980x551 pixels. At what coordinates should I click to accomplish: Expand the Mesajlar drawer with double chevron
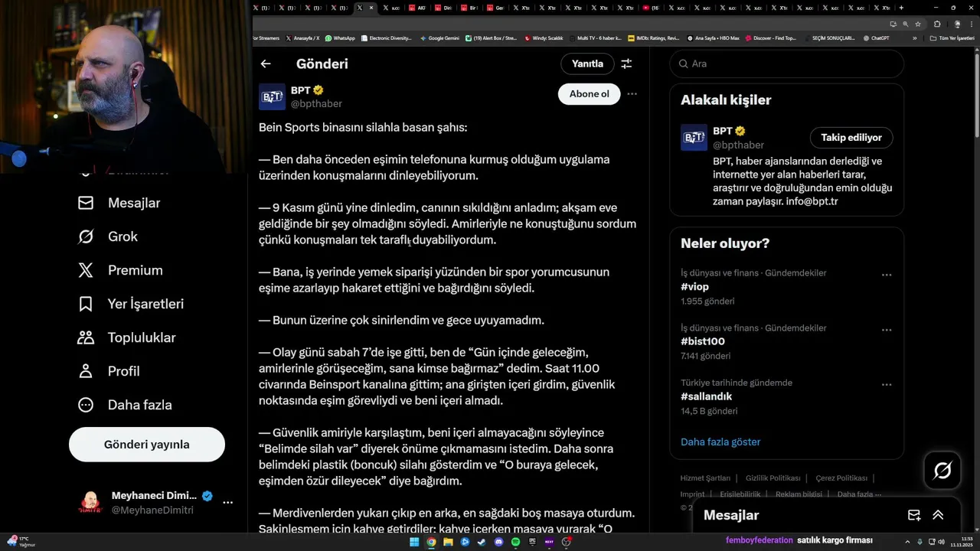click(938, 515)
